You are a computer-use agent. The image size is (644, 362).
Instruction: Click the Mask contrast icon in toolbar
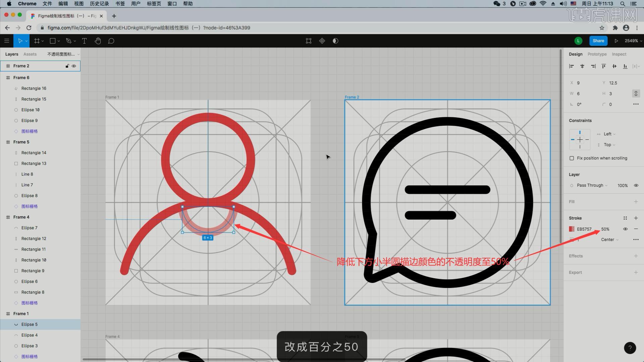[x=335, y=41]
